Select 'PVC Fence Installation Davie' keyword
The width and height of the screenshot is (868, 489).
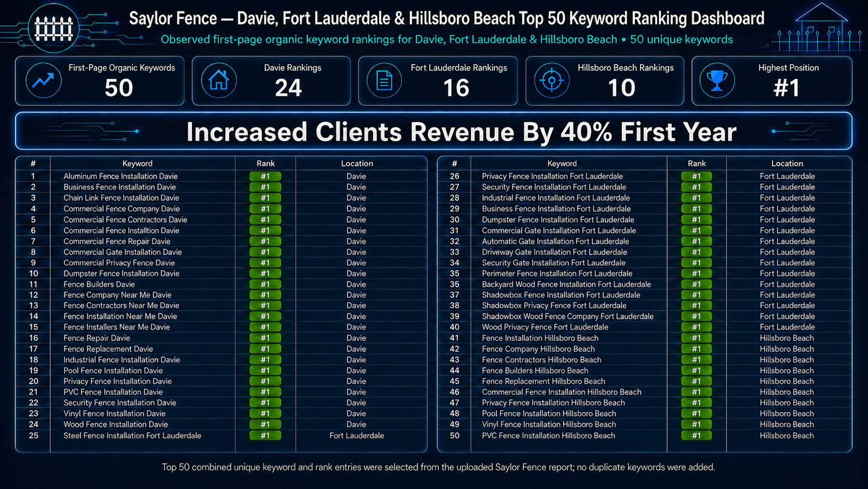pyautogui.click(x=113, y=392)
